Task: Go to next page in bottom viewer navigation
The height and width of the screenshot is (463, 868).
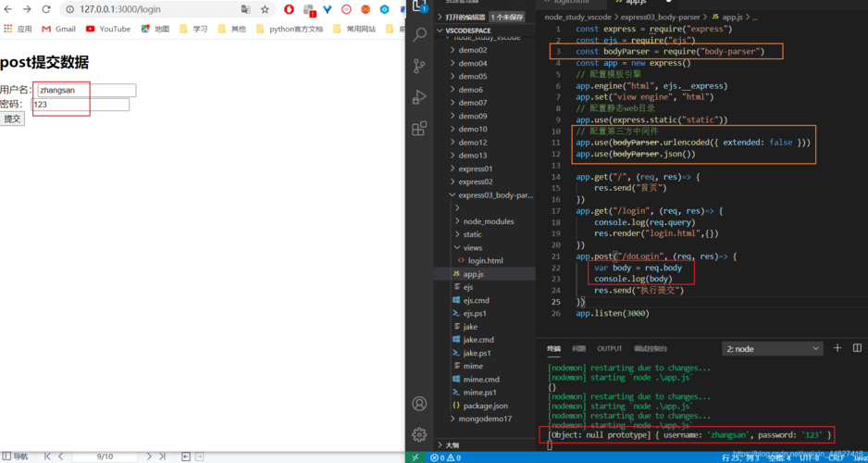Action: (x=149, y=457)
